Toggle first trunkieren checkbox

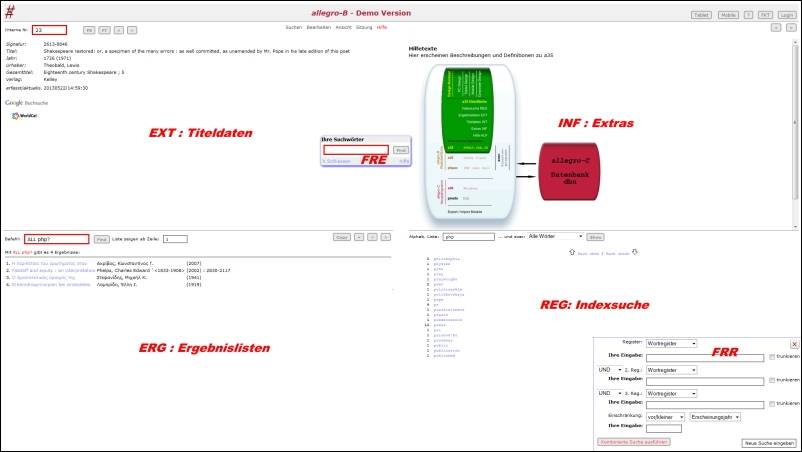pos(772,357)
